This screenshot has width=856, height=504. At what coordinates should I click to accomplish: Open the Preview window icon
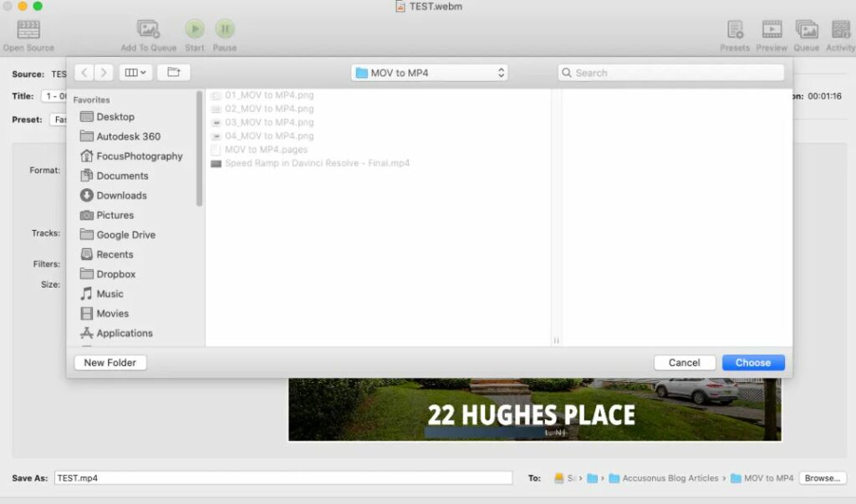(772, 30)
